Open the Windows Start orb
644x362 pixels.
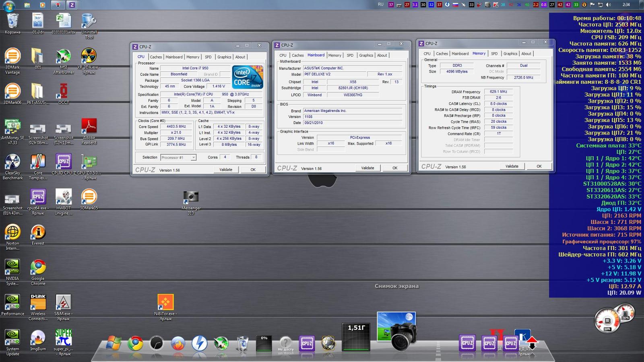tap(9, 5)
